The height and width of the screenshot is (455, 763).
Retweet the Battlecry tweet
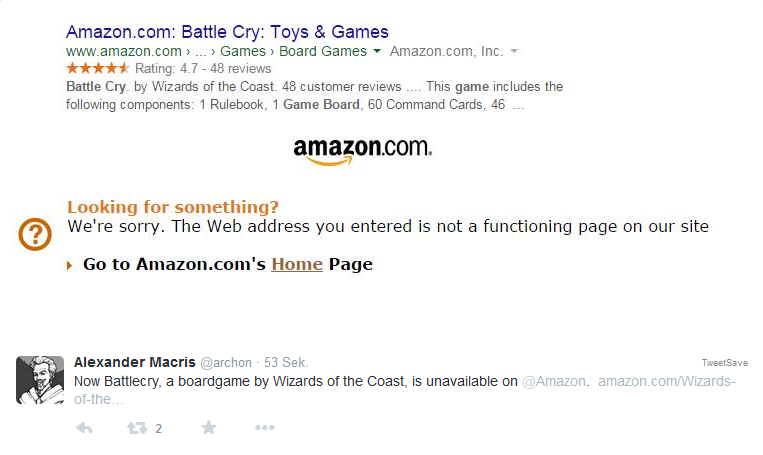pos(137,428)
